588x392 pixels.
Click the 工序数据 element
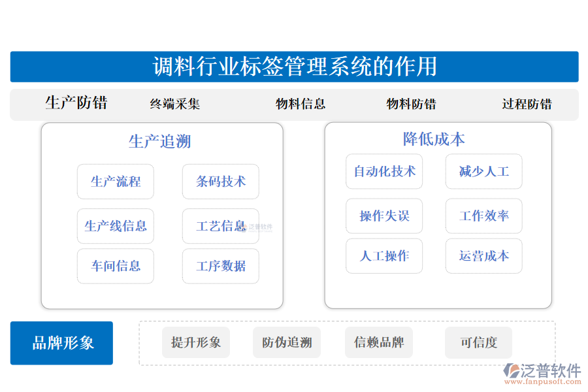[x=221, y=266]
